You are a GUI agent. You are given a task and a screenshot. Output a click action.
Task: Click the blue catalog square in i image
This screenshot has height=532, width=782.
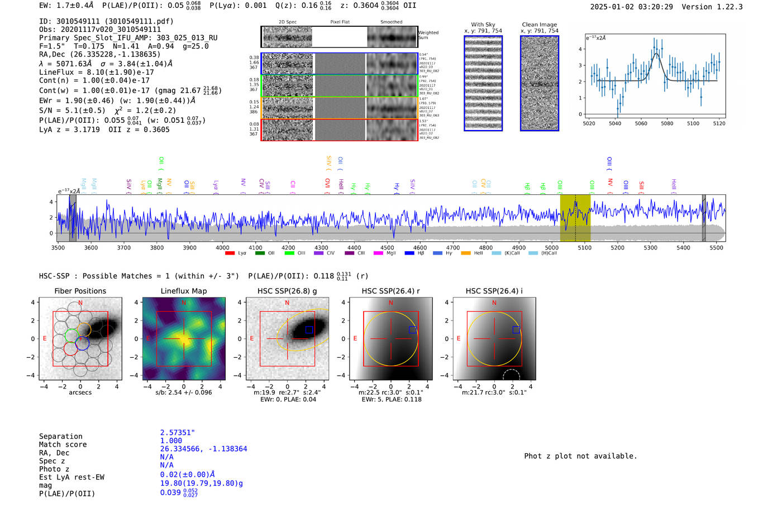[x=516, y=330]
